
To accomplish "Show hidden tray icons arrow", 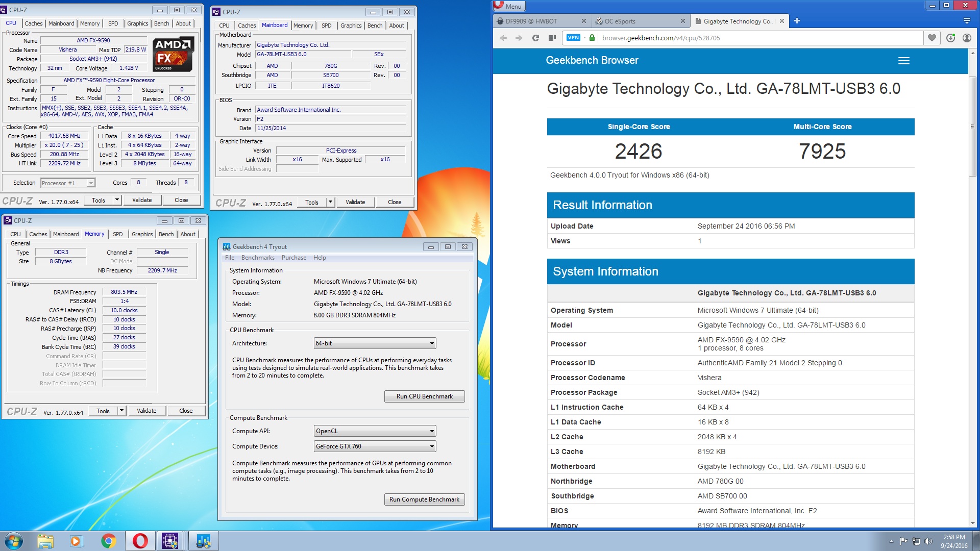I will click(x=891, y=541).
